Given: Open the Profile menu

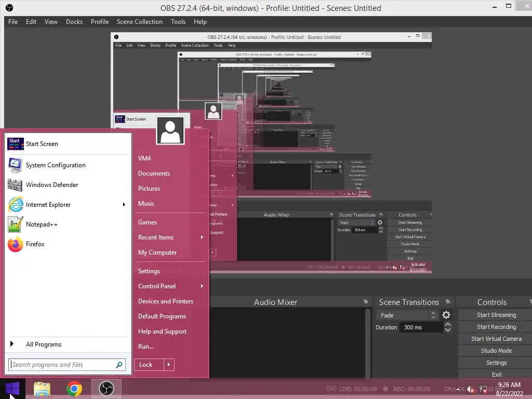Looking at the screenshot, I should (x=100, y=22).
